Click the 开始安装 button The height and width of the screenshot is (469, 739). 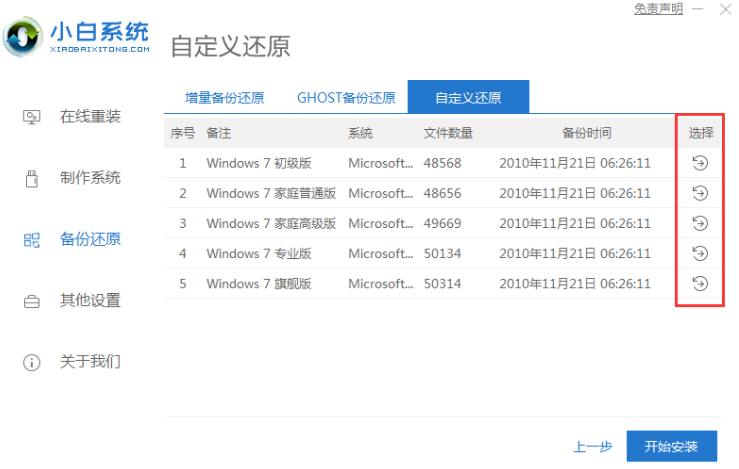(x=671, y=446)
